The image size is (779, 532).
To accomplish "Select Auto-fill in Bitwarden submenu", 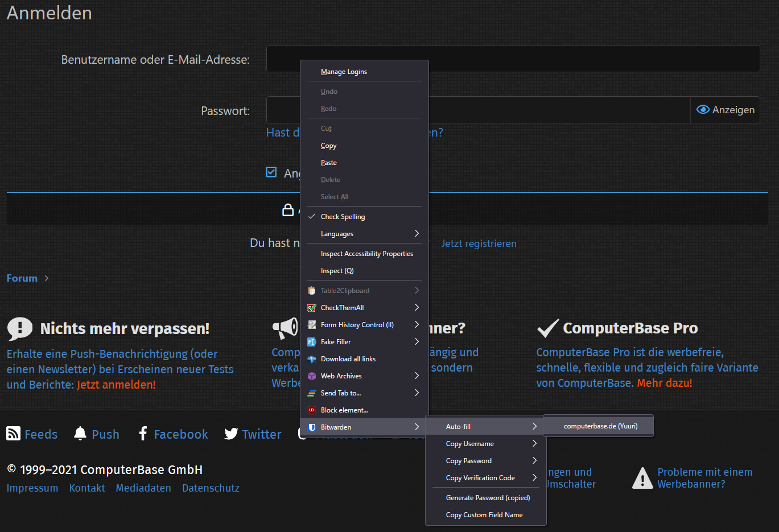I will click(486, 427).
